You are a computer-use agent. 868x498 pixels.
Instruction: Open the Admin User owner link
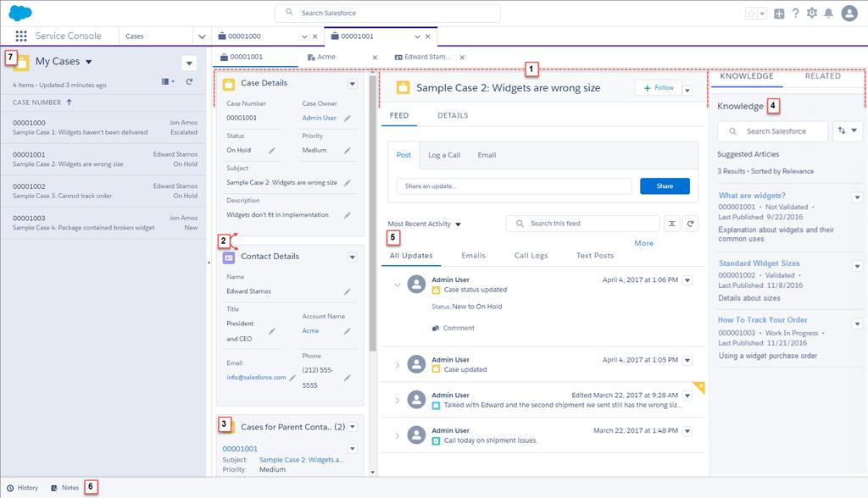pos(319,118)
